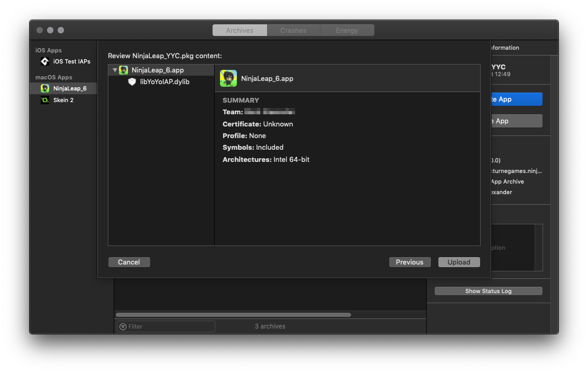Click the red close window button
The width and height of the screenshot is (588, 373).
(40, 30)
